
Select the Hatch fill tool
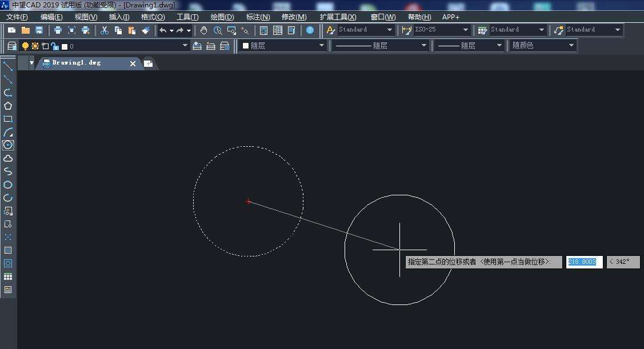point(8,250)
